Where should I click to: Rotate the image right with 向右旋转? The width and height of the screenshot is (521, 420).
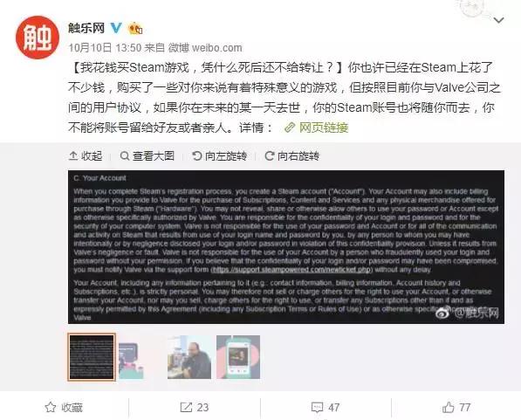292,155
